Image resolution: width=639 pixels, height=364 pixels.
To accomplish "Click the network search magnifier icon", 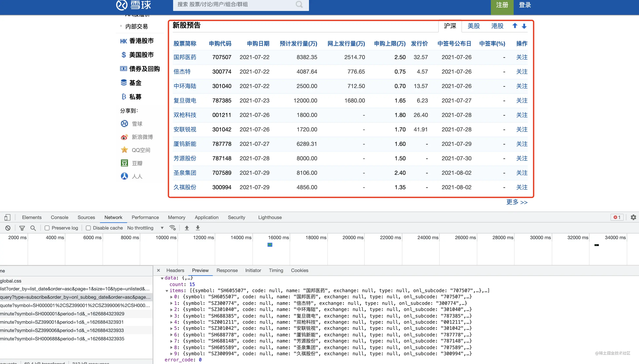I will 33,228.
